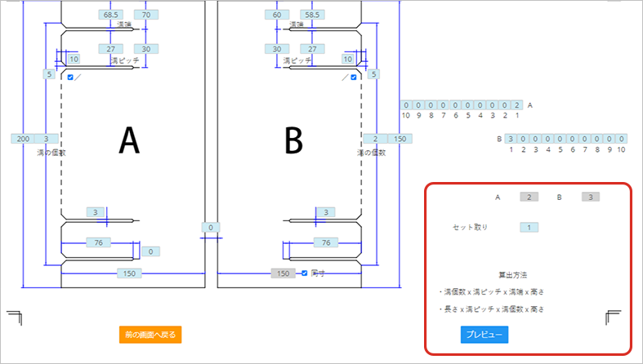Screen dimensions: 643x364
Task: Edit panel A's 70 field
Action: click(146, 15)
